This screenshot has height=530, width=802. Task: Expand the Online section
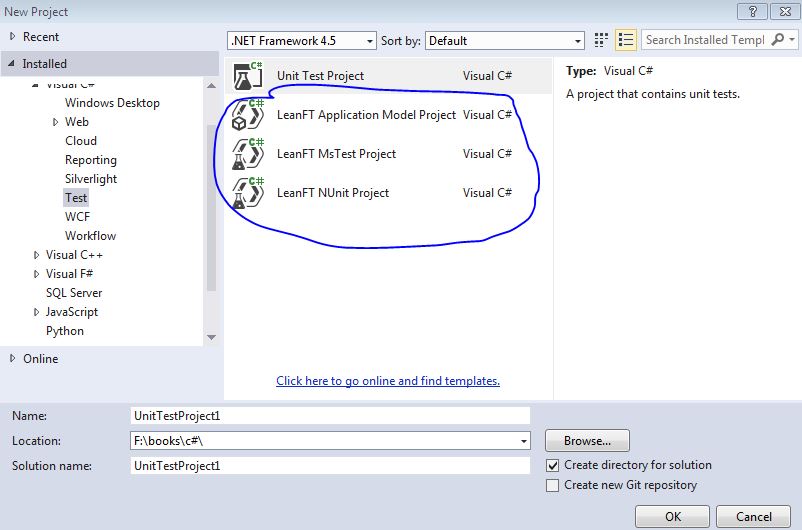(x=13, y=359)
